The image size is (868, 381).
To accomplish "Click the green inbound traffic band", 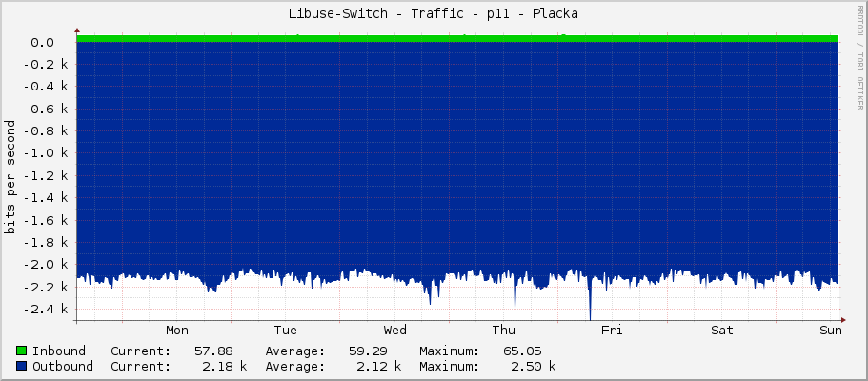I will coord(457,38).
